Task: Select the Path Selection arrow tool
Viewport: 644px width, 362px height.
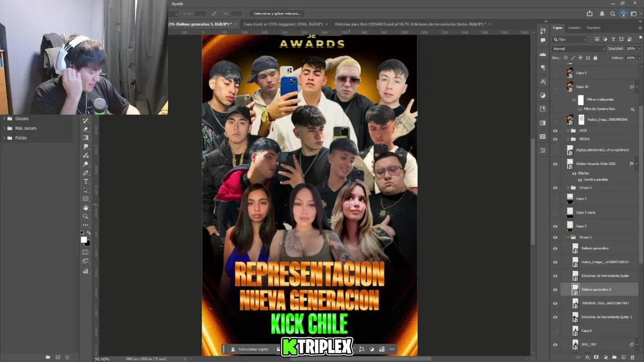Action: [86, 190]
